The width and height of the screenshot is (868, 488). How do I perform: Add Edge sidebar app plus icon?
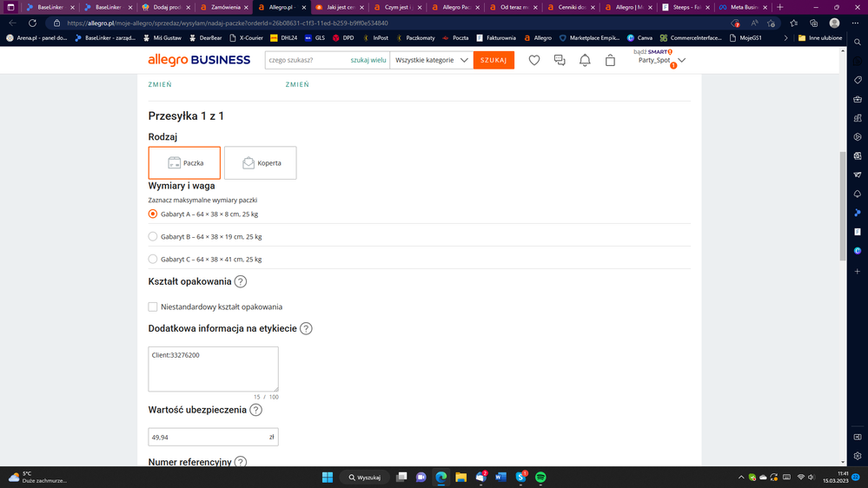(858, 271)
